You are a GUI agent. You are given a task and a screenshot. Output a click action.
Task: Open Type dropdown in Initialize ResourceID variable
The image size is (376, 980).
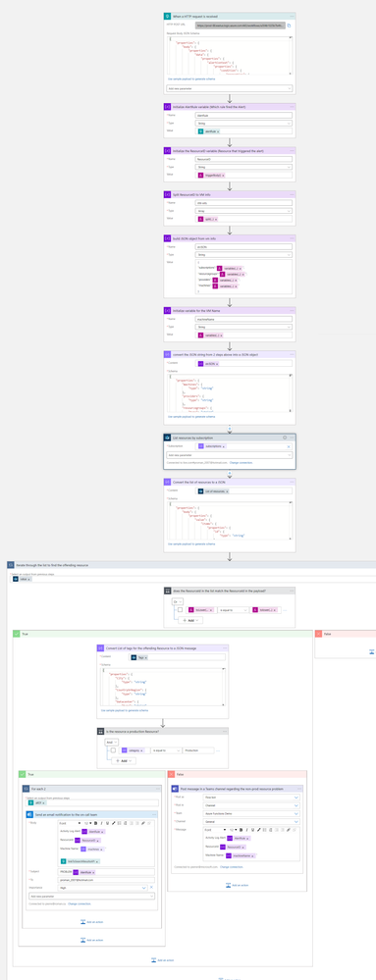tap(244, 167)
